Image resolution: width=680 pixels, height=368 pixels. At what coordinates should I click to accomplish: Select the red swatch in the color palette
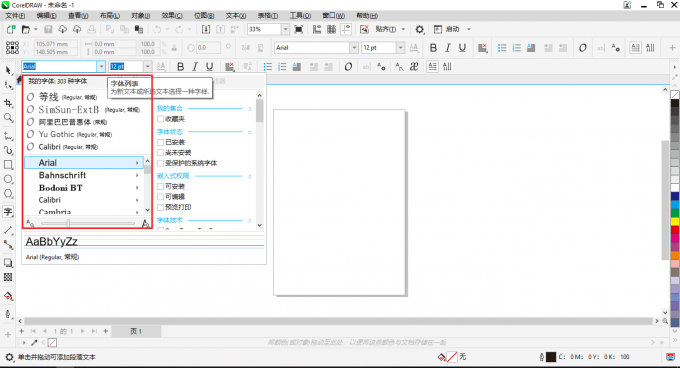click(675, 230)
